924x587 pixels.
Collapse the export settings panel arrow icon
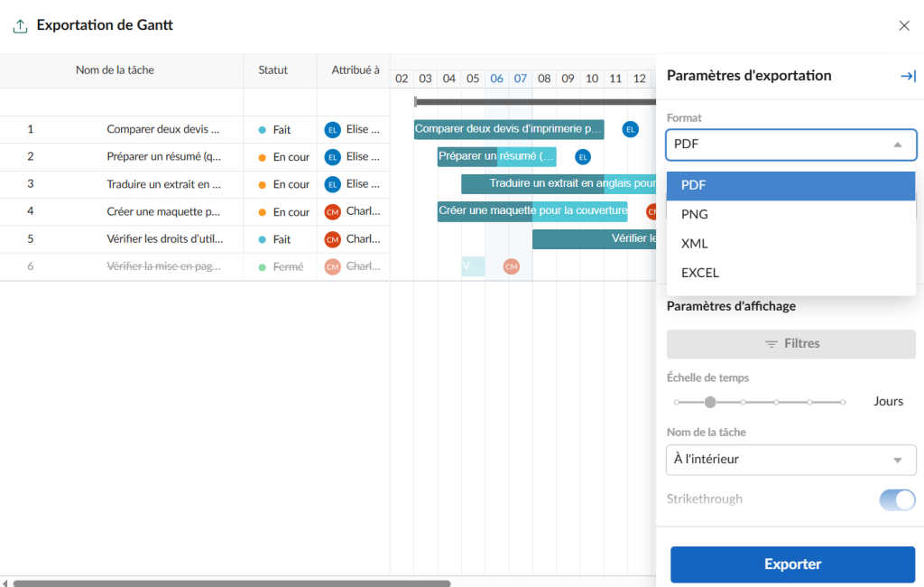pos(909,76)
